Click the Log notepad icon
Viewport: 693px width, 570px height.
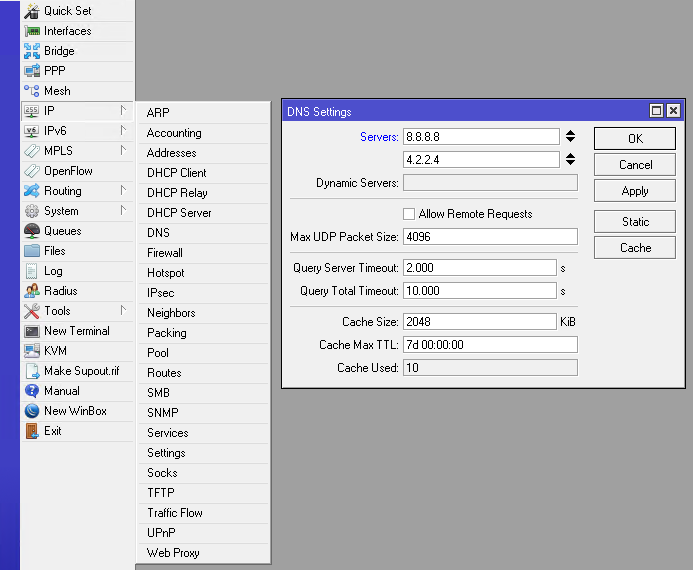point(32,271)
